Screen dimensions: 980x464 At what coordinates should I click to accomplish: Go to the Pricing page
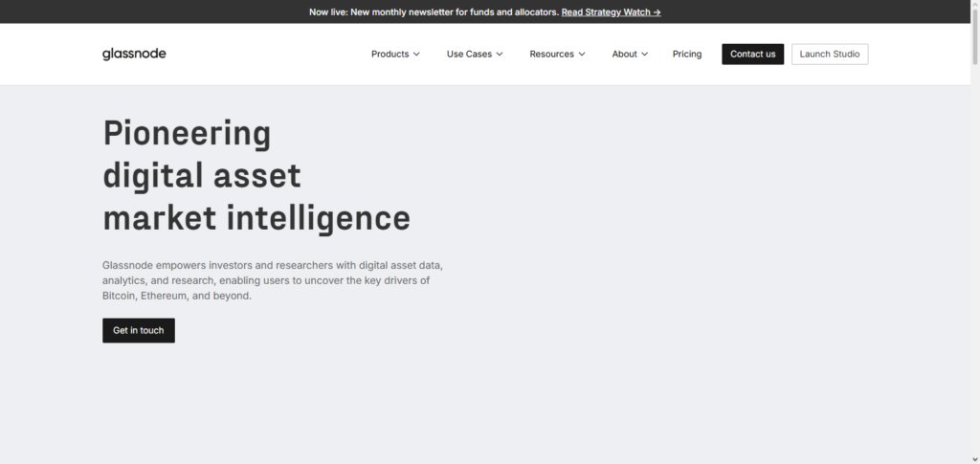click(687, 55)
